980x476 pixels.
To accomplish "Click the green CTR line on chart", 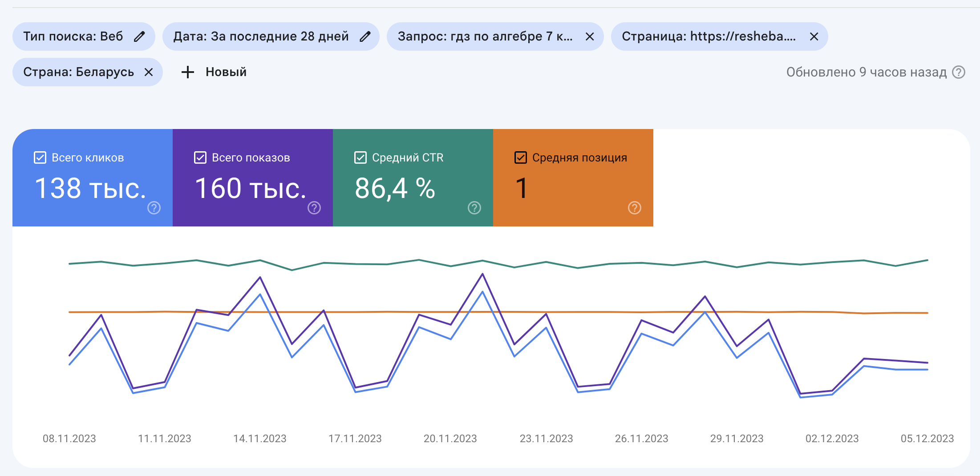I will click(498, 264).
